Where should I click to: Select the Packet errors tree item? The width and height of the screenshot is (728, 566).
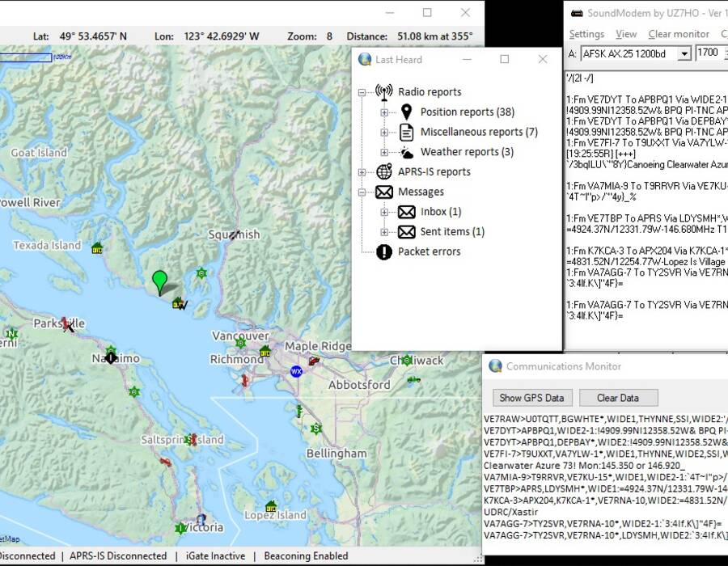tap(429, 251)
